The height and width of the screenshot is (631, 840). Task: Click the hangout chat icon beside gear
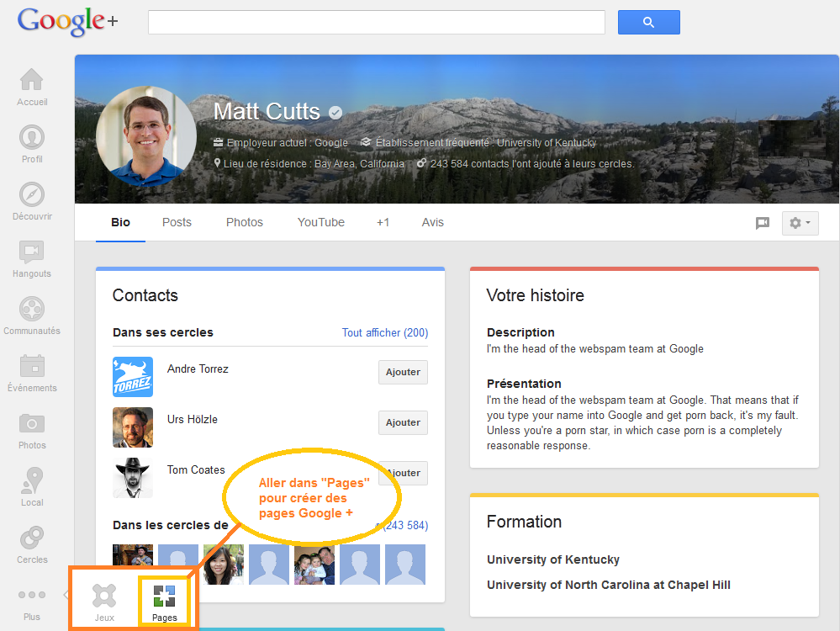(x=763, y=223)
